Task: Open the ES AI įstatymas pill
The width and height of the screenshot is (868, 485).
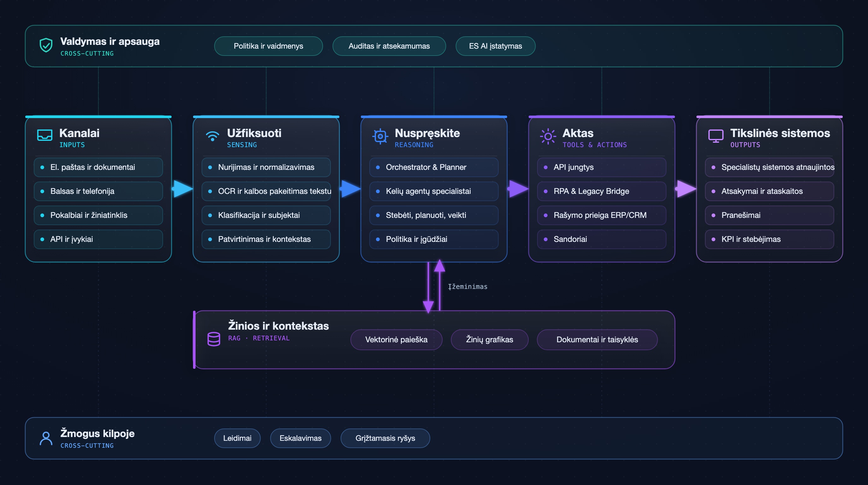Action: pyautogui.click(x=495, y=46)
